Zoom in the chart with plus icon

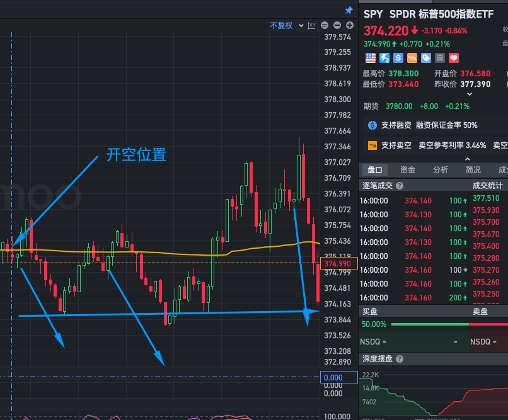(350, 25)
